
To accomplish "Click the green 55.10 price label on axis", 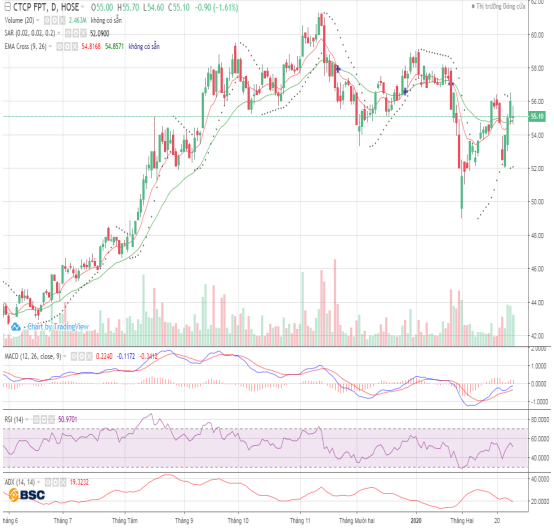I will coord(537,116).
